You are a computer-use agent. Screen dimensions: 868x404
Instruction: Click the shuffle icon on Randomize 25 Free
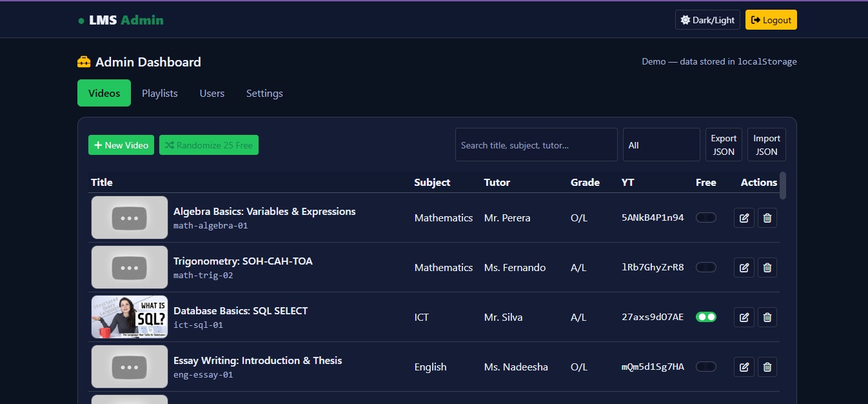click(x=170, y=145)
